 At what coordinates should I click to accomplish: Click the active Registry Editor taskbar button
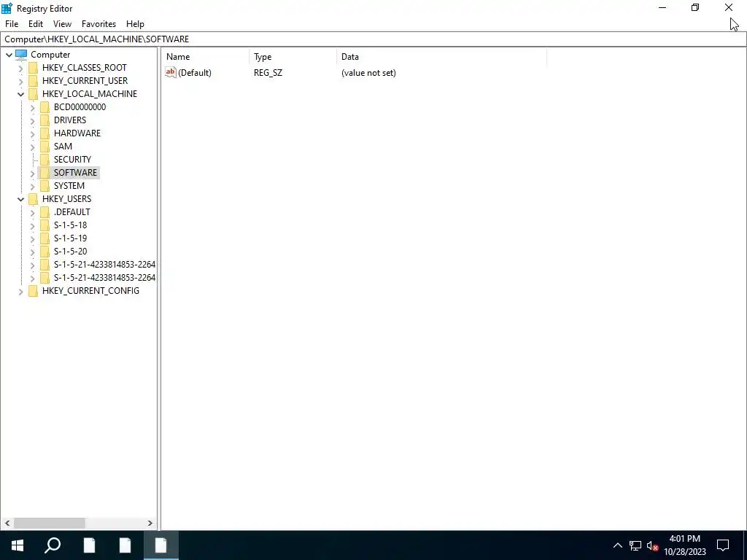click(161, 545)
